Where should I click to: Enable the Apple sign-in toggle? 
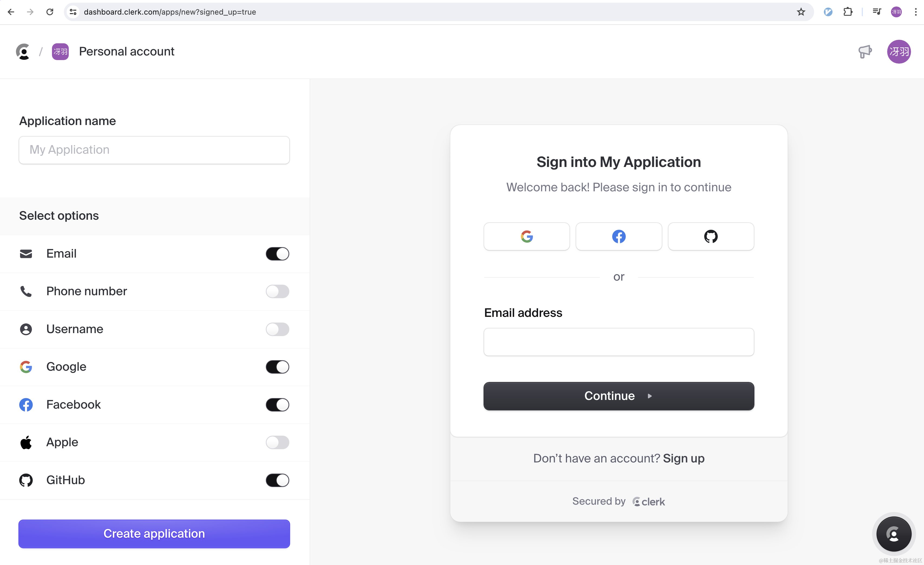(277, 442)
